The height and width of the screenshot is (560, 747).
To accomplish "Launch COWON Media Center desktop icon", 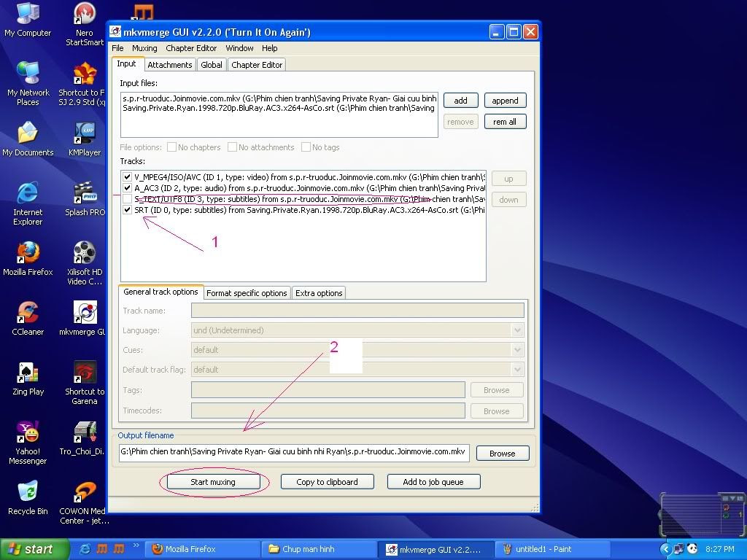I will [x=85, y=502].
